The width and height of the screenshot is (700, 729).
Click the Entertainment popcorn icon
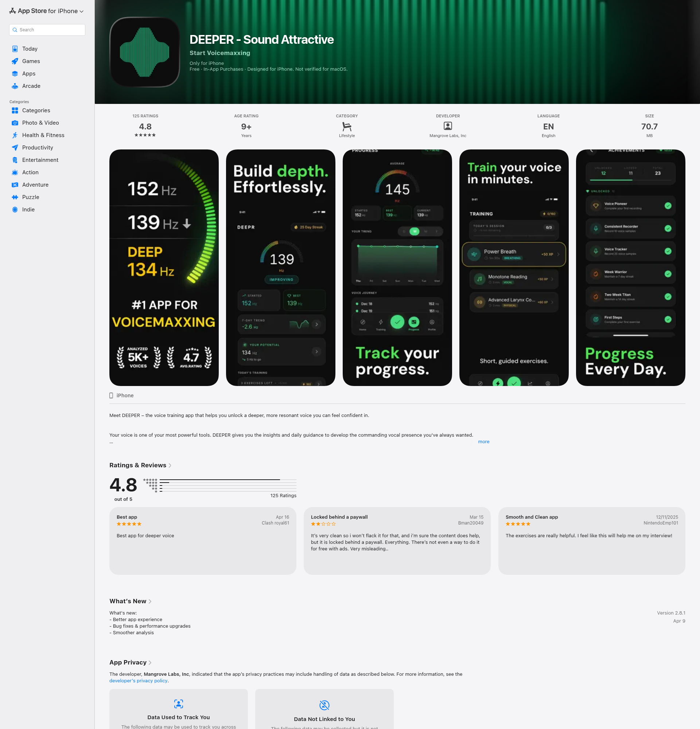pos(15,160)
